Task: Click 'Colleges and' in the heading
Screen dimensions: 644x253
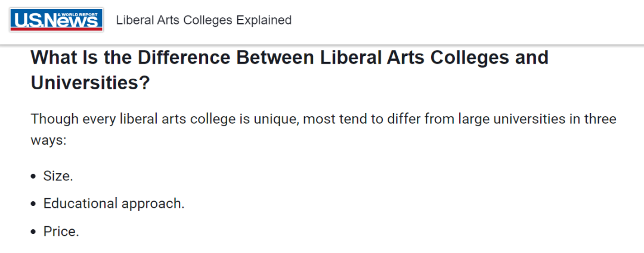Action: point(490,58)
